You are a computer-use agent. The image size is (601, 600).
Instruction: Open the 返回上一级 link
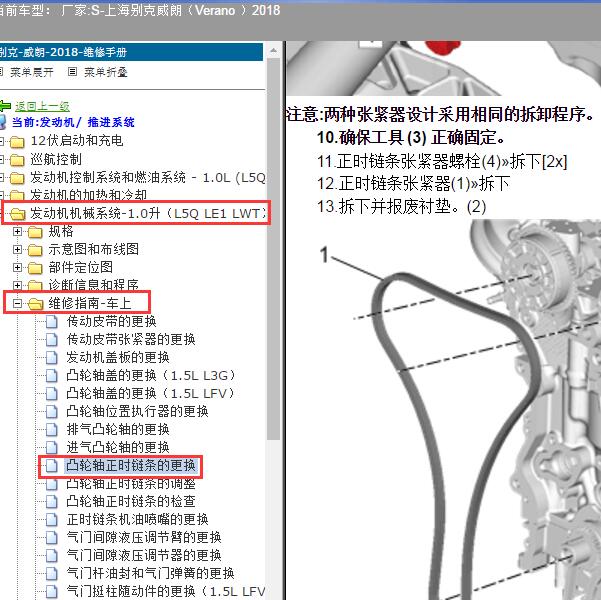click(42, 106)
